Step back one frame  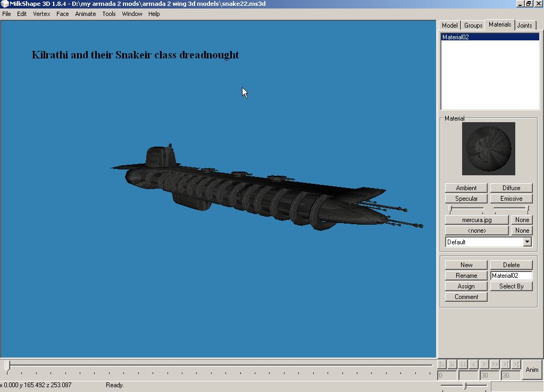473,364
